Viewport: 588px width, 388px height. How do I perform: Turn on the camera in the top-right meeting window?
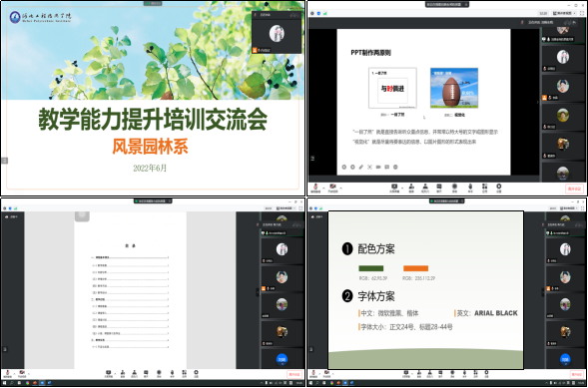(x=332, y=187)
